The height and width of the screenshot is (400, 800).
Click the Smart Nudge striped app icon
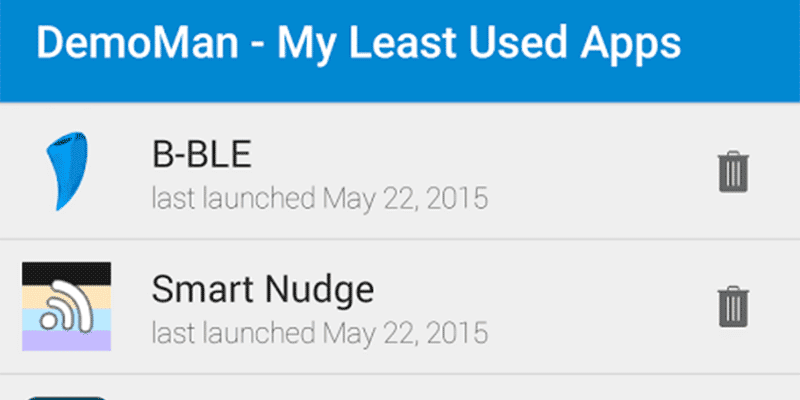click(x=66, y=307)
